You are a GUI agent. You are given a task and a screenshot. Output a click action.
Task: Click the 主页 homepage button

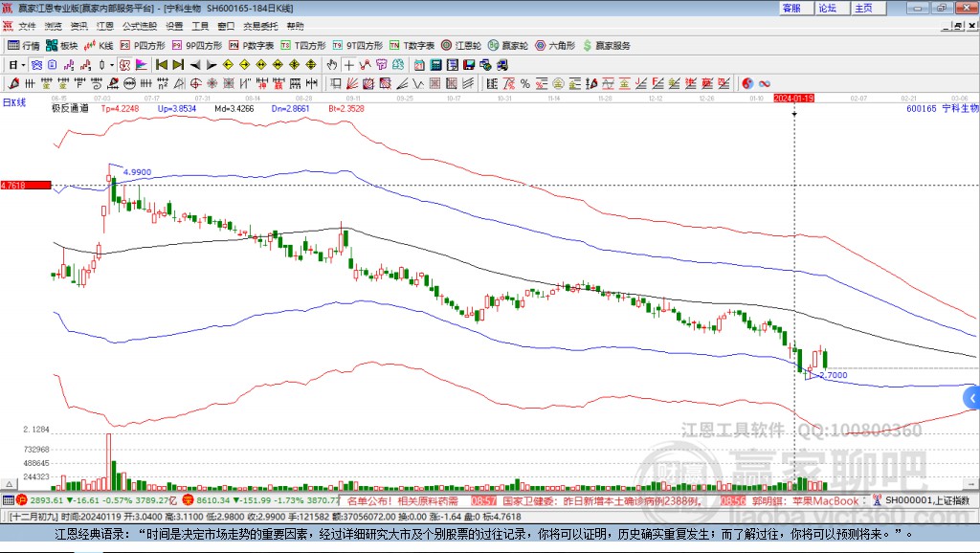tap(863, 8)
